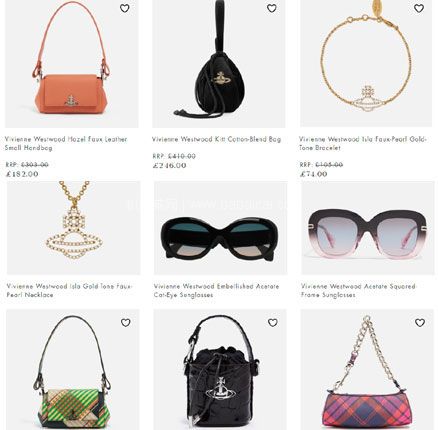This screenshot has width=438, height=430.
Task: View the gold orb bracelet image
Action: click(366, 63)
